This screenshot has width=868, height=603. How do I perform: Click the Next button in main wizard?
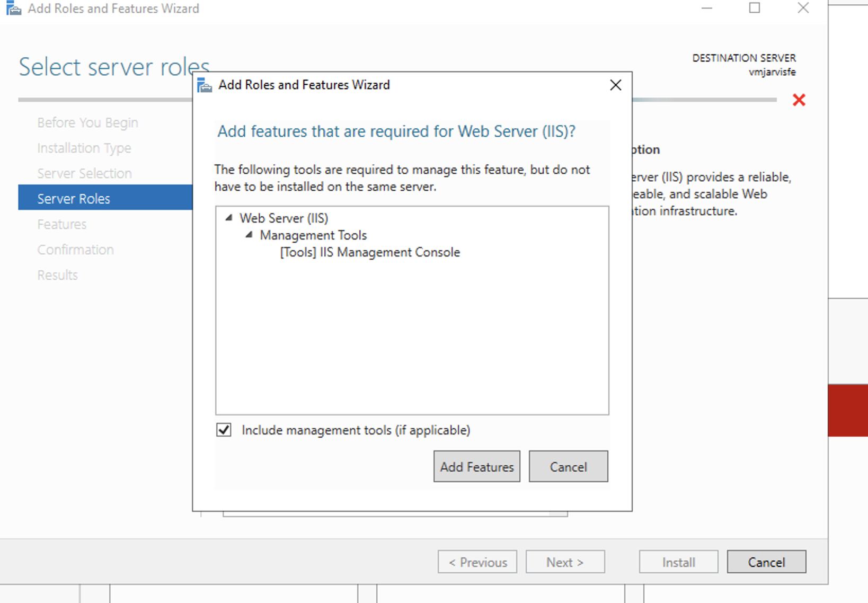point(565,562)
